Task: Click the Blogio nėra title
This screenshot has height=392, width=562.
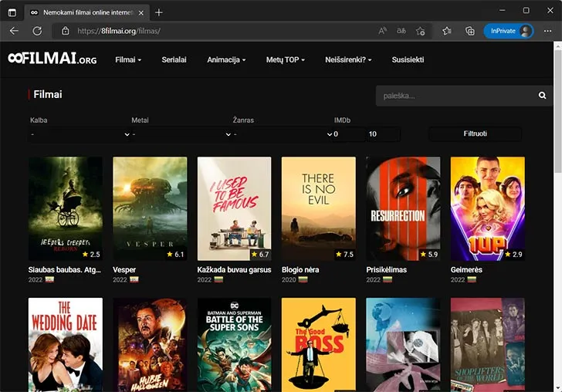Action: pyautogui.click(x=300, y=269)
